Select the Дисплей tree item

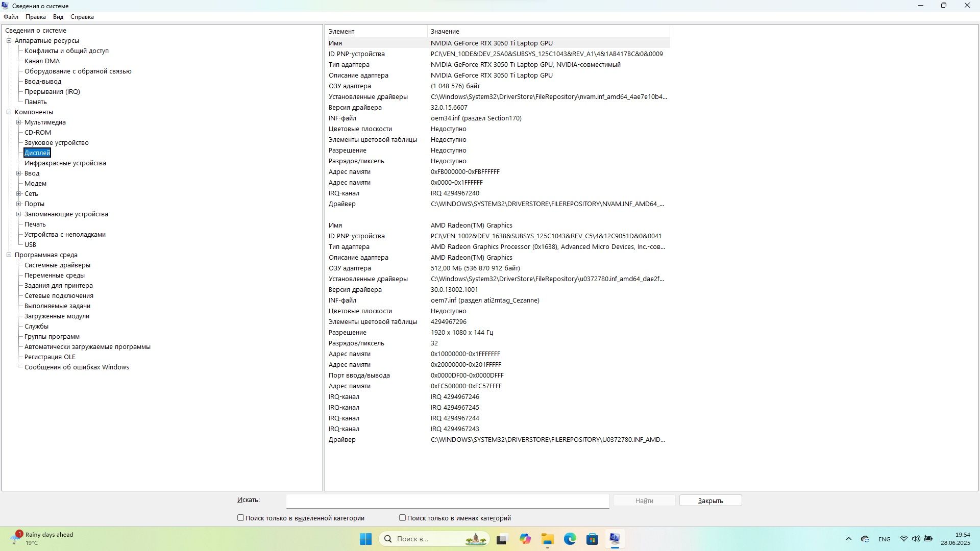[37, 153]
